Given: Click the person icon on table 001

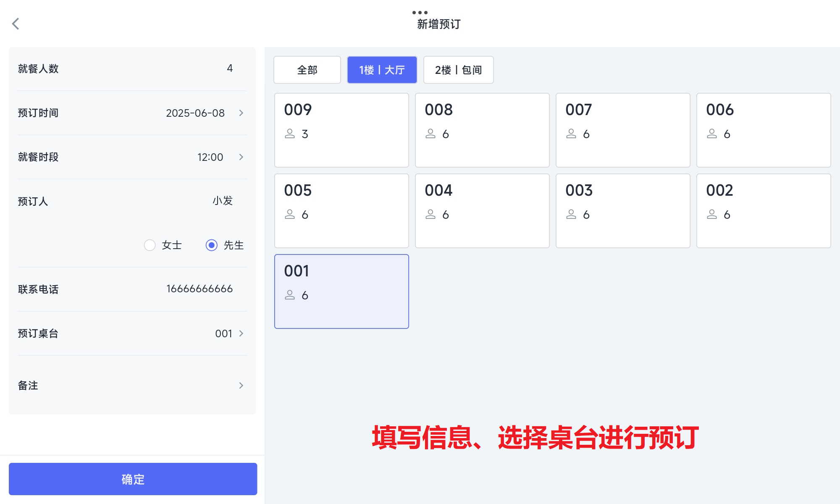Looking at the screenshot, I should click(x=290, y=295).
